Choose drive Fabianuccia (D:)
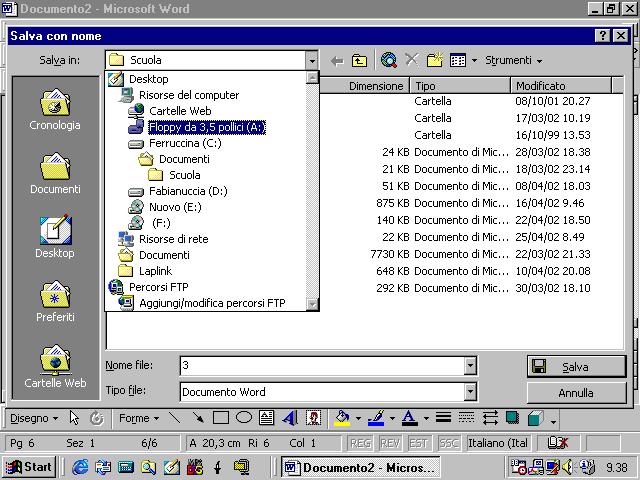 click(188, 191)
